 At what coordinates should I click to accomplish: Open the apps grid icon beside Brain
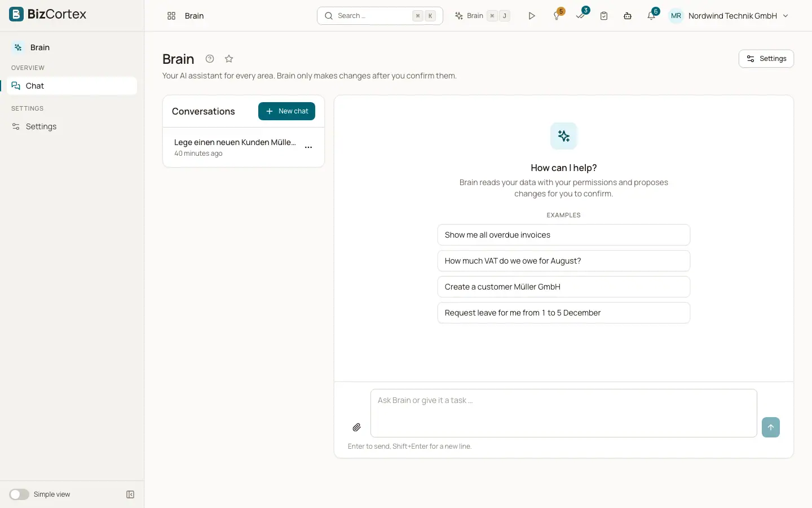coord(171,16)
